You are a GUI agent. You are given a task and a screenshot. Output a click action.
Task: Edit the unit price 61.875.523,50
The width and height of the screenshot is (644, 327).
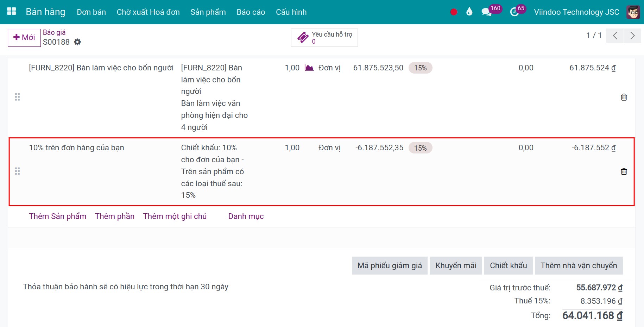coord(378,68)
